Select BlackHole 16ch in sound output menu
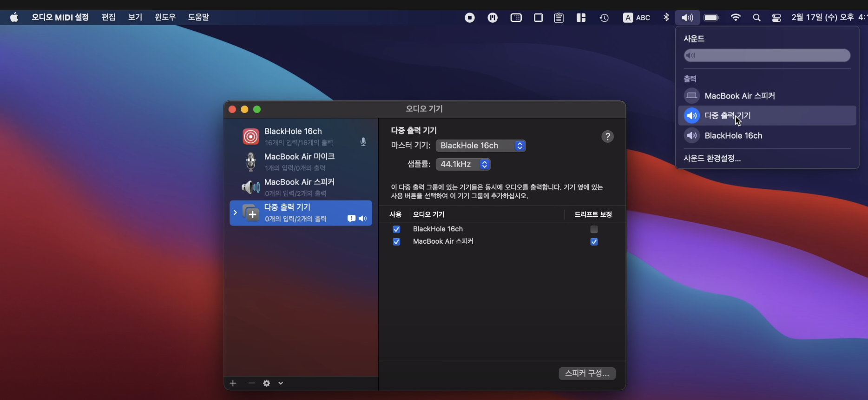 coord(767,135)
